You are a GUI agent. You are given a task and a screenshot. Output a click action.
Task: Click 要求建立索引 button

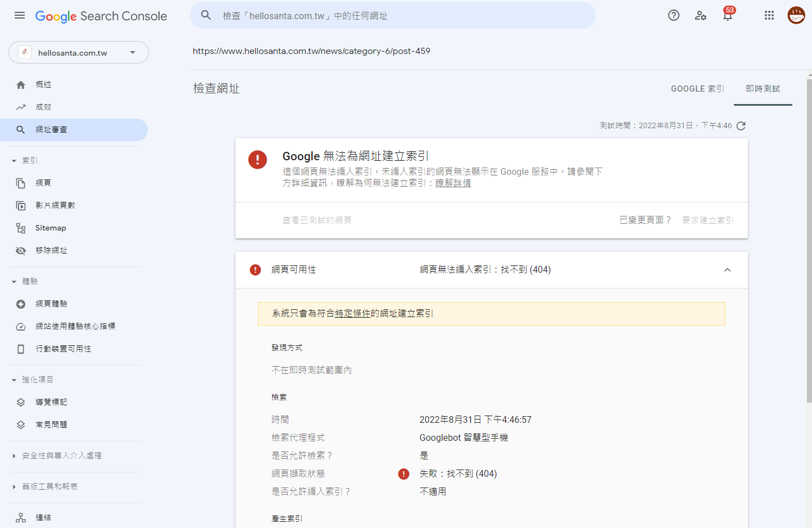pos(707,220)
